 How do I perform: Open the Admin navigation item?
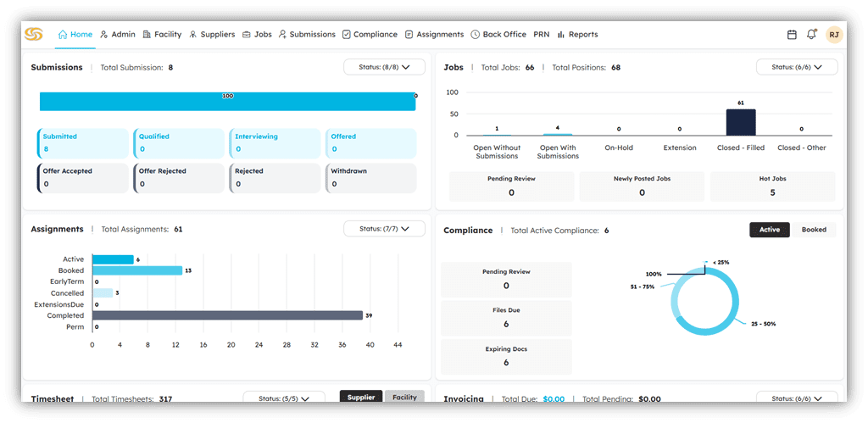[x=117, y=35]
